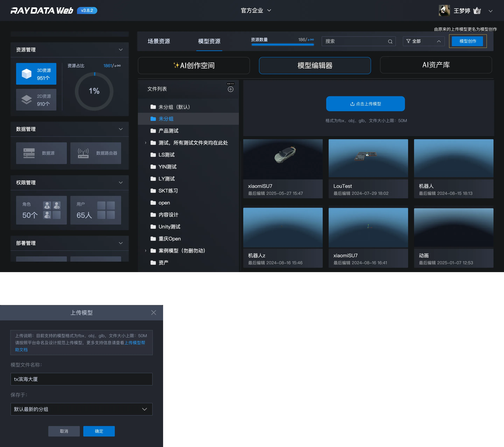Open the 全部 filter dropdown
The width and height of the screenshot is (504, 447).
tap(424, 41)
